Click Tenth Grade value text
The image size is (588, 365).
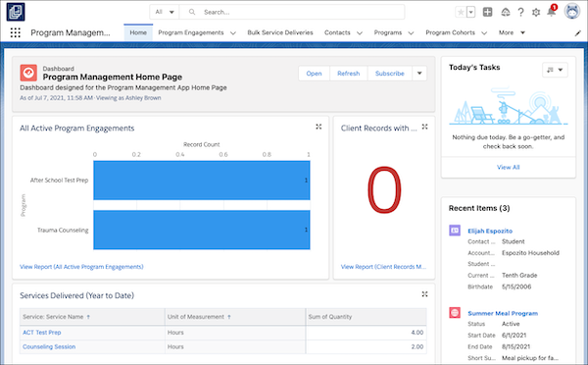pos(519,276)
